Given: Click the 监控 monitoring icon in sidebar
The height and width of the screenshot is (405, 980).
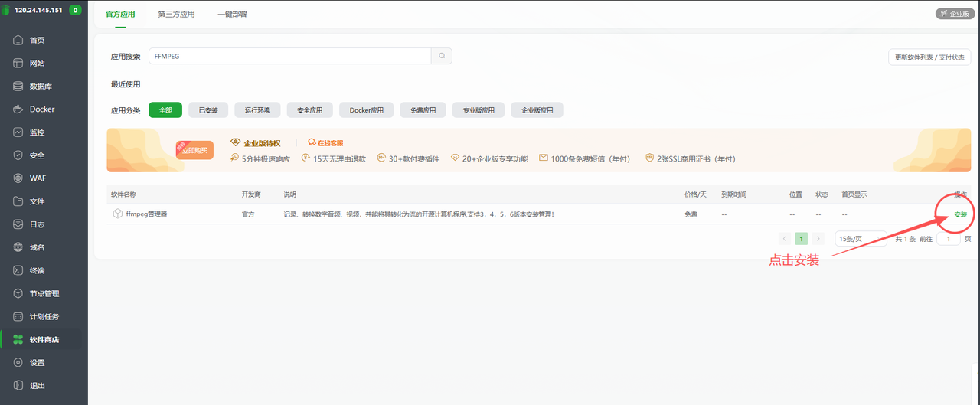Looking at the screenshot, I should (x=18, y=132).
